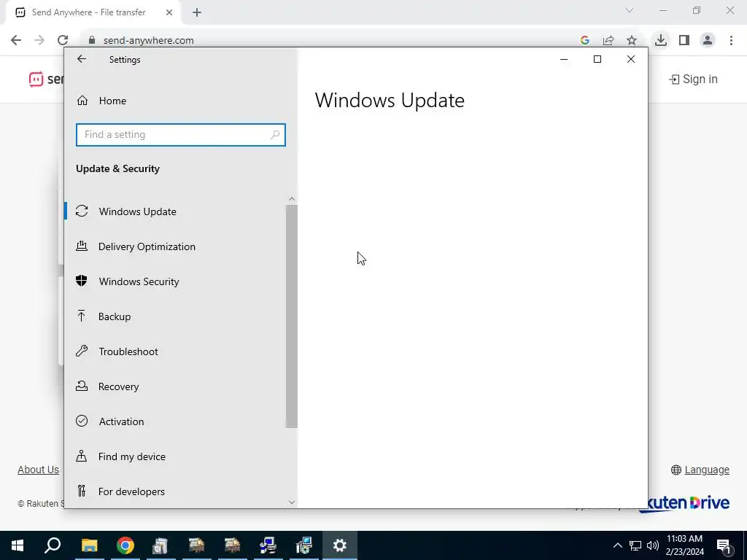Click the Google icon in address bar
Image resolution: width=747 pixels, height=560 pixels.
[x=585, y=41]
